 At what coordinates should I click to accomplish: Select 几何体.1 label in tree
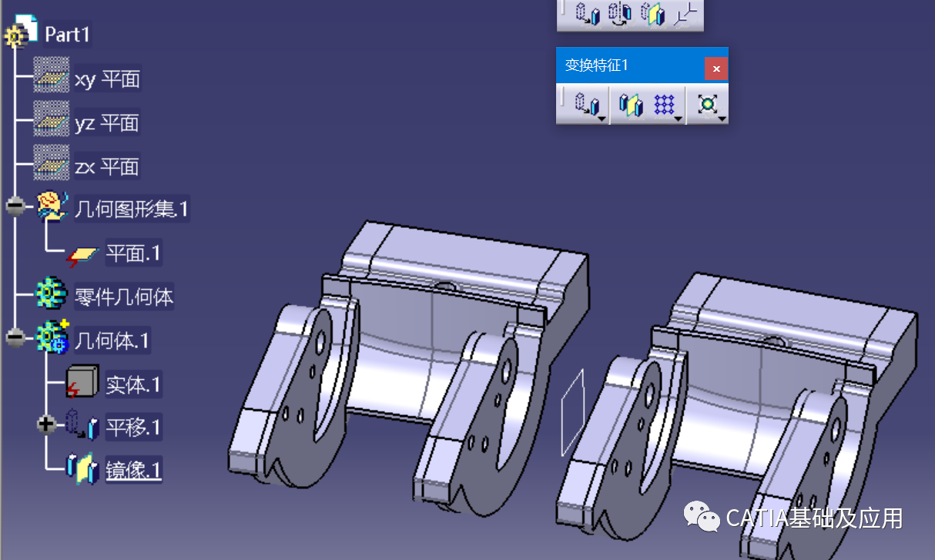112,340
